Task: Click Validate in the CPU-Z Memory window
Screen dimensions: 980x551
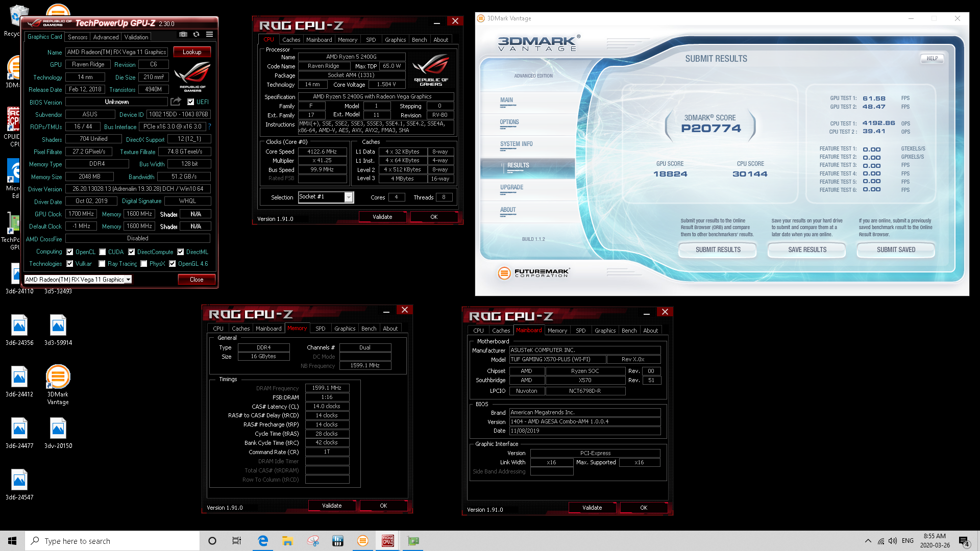Action: [x=332, y=506]
